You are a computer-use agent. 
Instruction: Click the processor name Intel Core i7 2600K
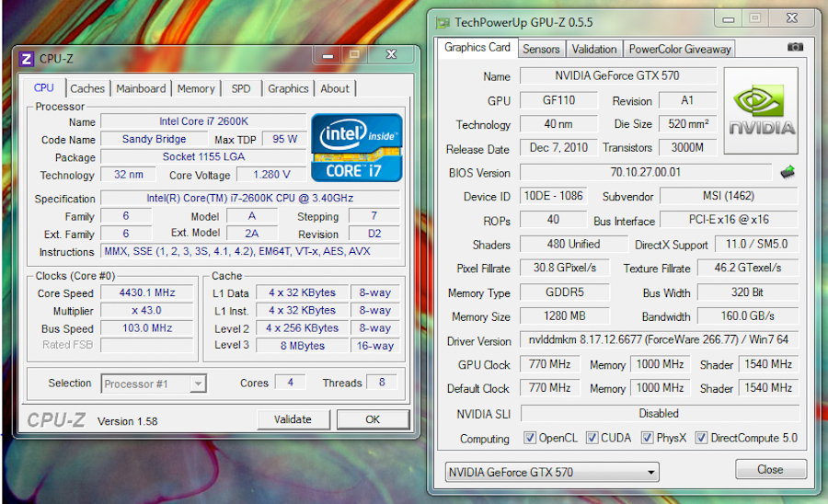[x=204, y=121]
